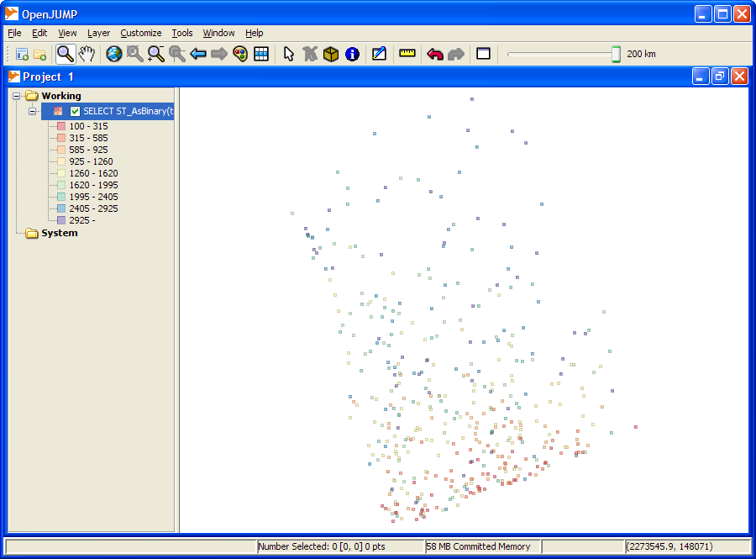The height and width of the screenshot is (559, 756).
Task: Select the Working category label
Action: click(x=61, y=96)
